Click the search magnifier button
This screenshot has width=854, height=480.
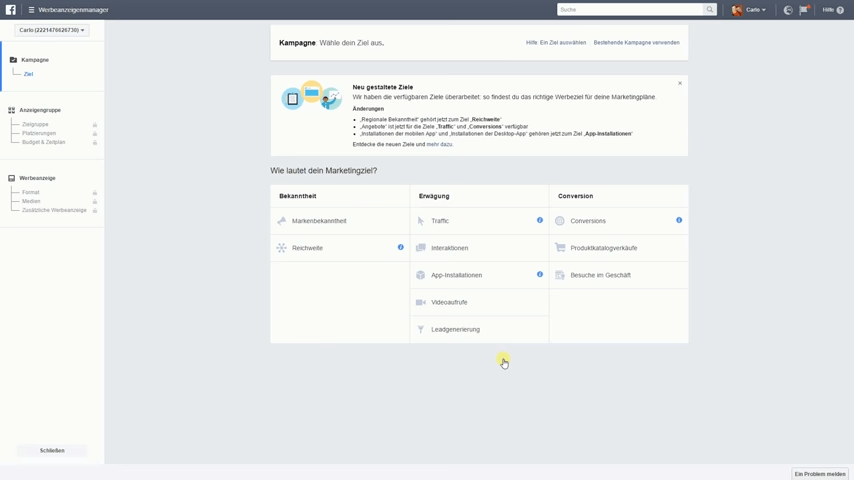[710, 10]
